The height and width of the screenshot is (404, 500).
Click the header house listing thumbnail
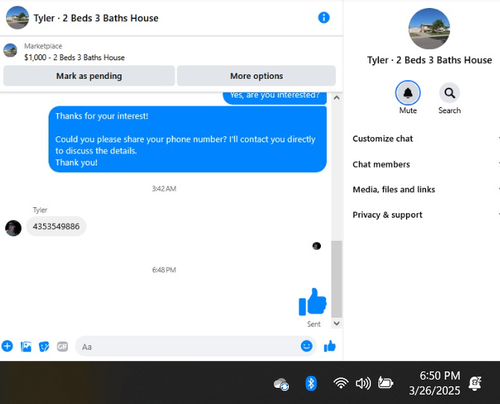click(17, 18)
